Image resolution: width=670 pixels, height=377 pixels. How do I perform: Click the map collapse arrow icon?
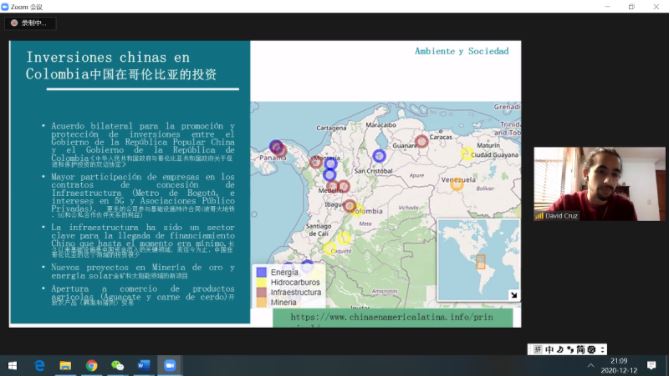click(x=514, y=295)
